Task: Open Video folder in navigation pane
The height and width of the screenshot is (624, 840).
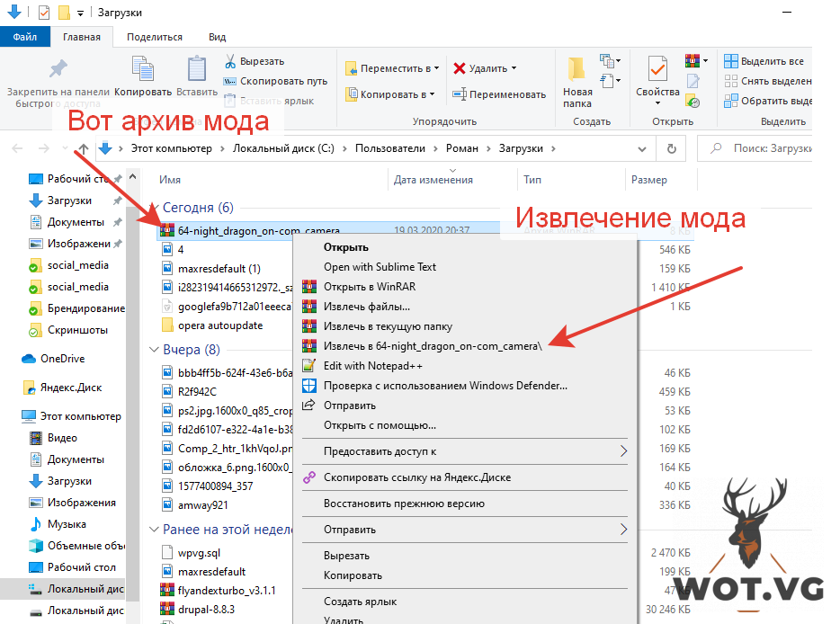Action: coord(54,438)
